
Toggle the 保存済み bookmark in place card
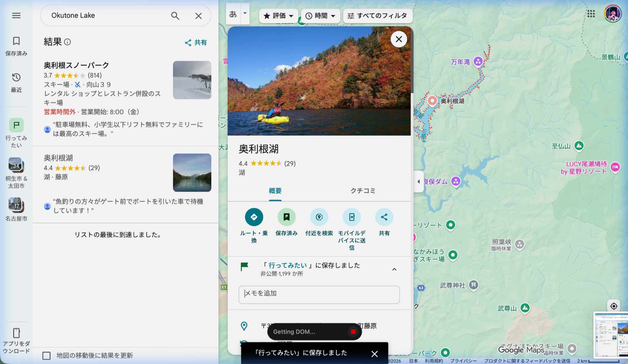click(x=286, y=217)
